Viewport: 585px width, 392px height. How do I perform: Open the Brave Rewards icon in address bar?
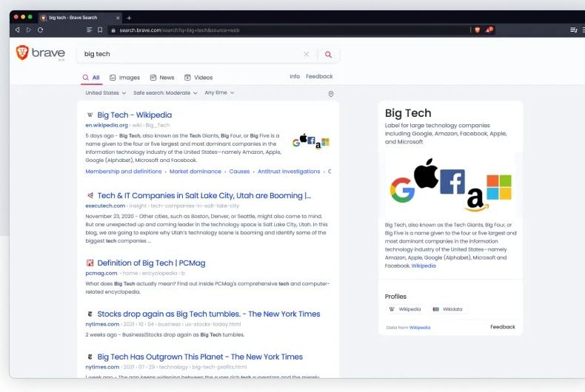(x=489, y=30)
